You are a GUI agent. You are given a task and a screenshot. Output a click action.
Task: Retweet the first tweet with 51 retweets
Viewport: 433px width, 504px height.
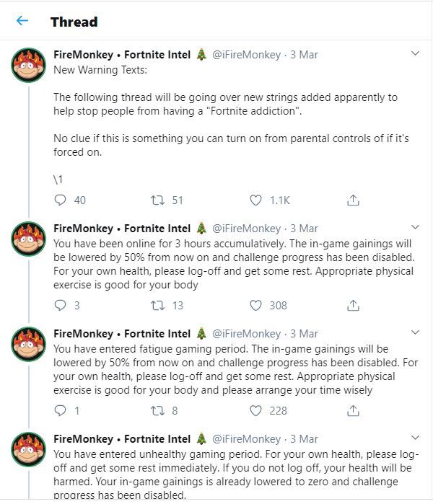click(157, 200)
